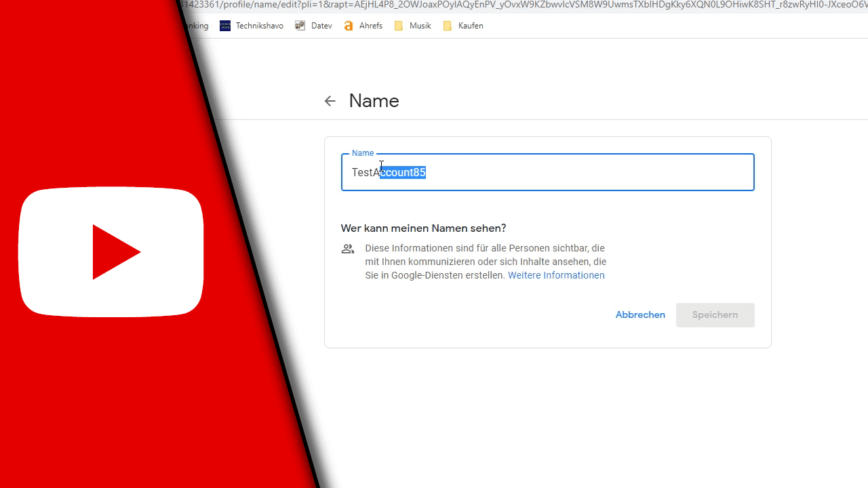Open the Weitere Informationen link
The width and height of the screenshot is (868, 488).
coord(556,275)
